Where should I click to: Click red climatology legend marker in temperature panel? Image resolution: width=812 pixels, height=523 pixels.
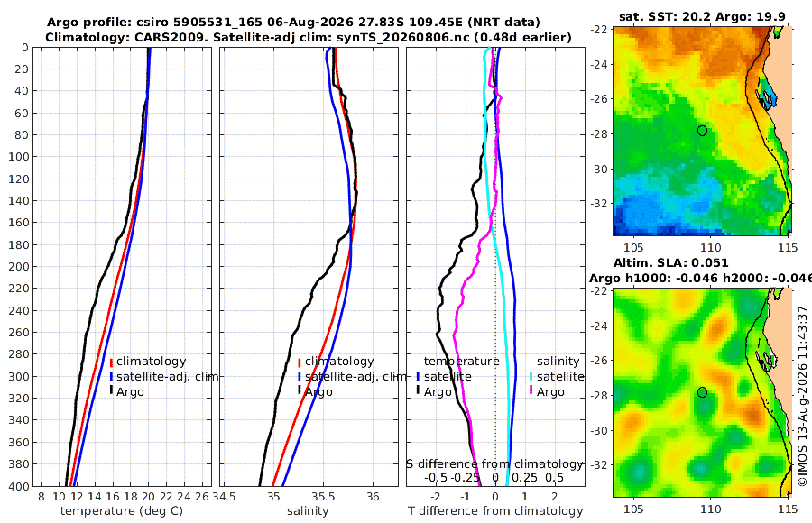111,362
